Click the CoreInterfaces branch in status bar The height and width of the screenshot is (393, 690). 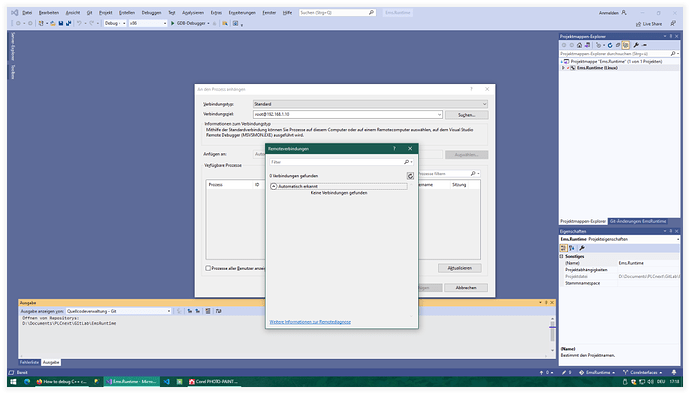[642, 372]
